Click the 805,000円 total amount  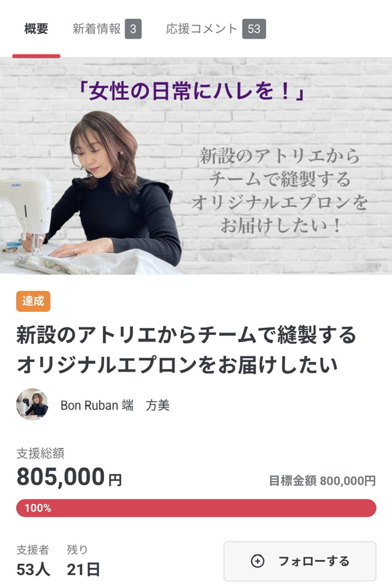[69, 477]
